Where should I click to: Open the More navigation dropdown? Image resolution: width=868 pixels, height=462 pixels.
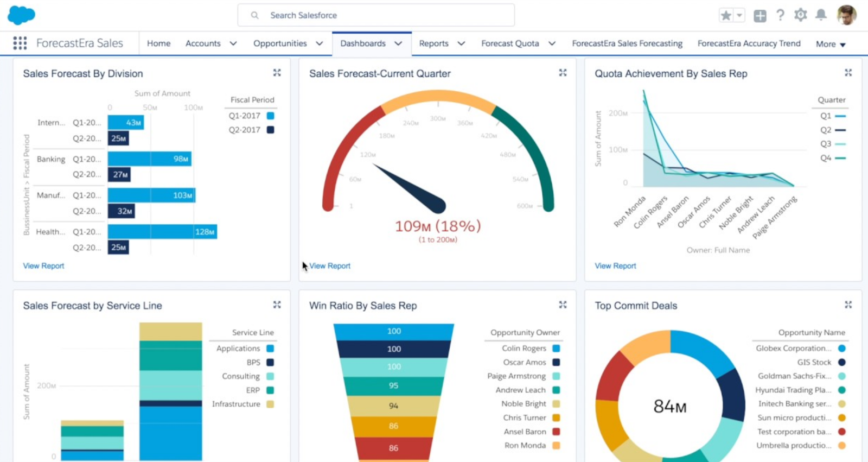pos(831,45)
